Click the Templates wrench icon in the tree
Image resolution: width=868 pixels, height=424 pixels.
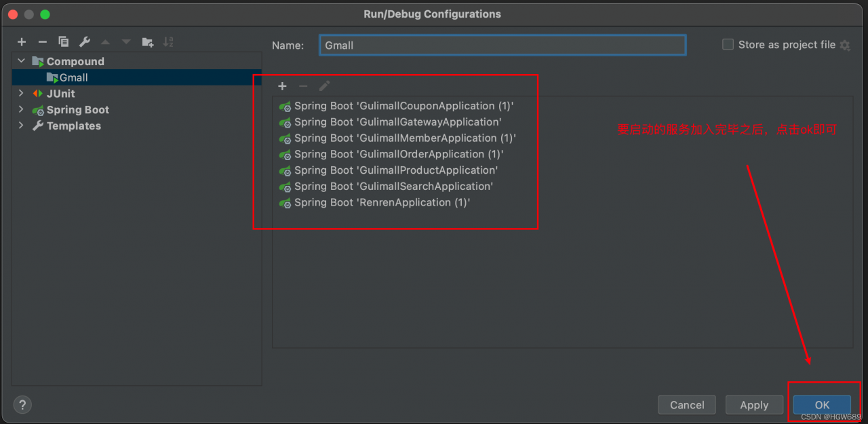pyautogui.click(x=38, y=126)
